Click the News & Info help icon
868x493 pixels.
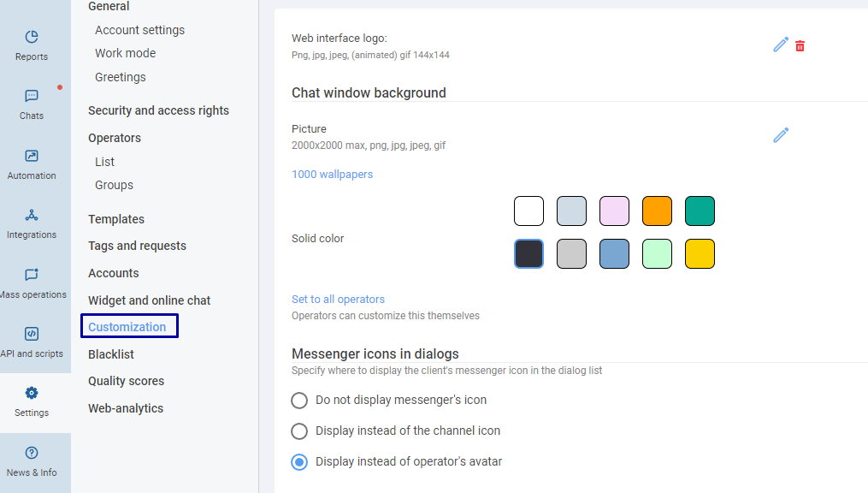click(32, 453)
